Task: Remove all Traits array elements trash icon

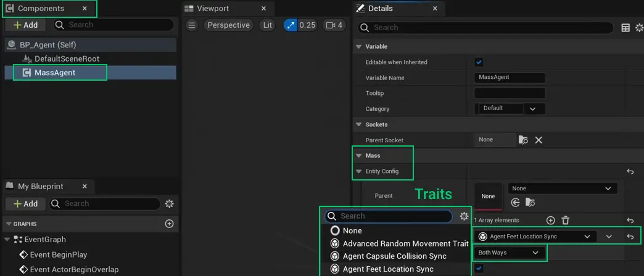Action: [566, 220]
